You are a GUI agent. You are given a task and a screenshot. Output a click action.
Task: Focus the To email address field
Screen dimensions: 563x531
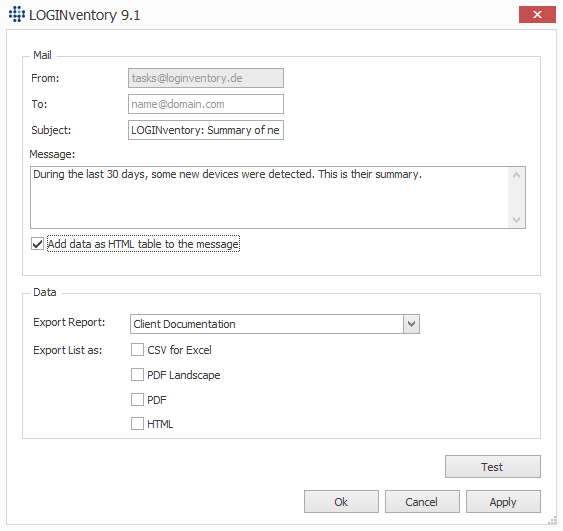click(x=206, y=104)
